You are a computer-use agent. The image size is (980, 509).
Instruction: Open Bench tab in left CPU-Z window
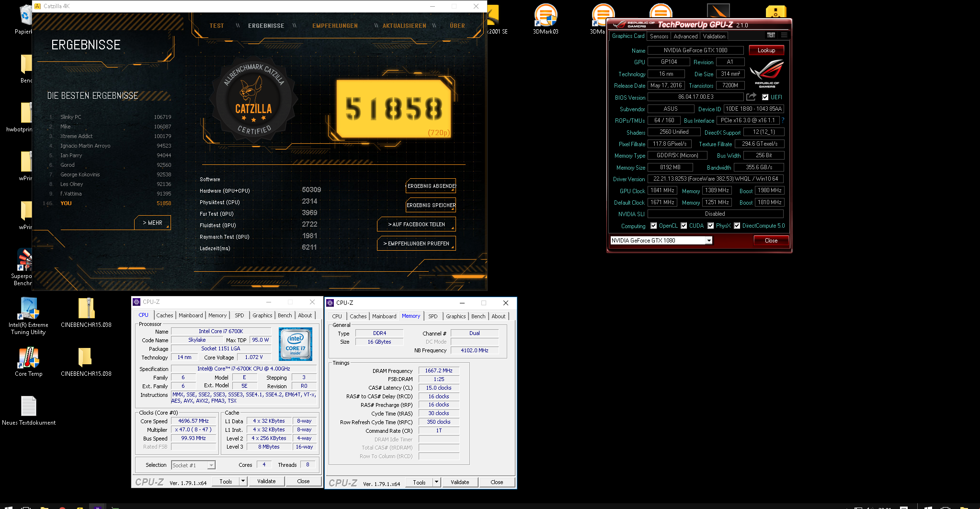(285, 315)
